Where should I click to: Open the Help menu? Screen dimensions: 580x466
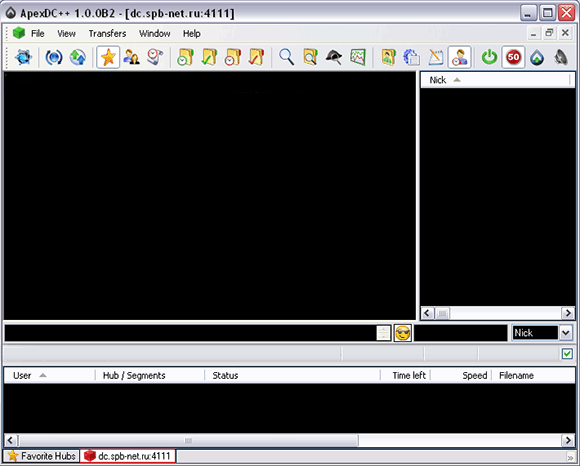coord(192,34)
